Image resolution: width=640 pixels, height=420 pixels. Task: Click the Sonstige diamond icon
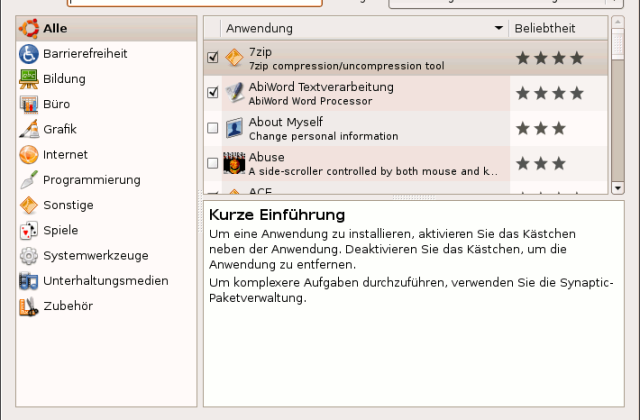point(29,205)
